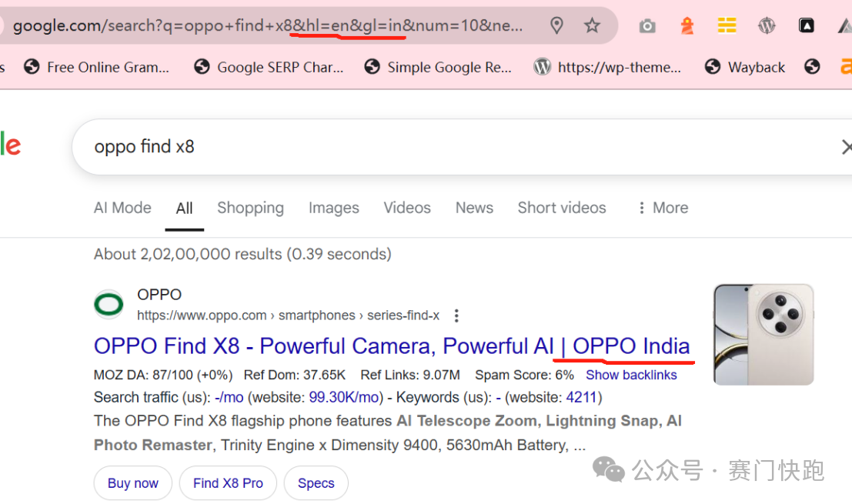The width and height of the screenshot is (852, 504).
Task: Clear the search query with the X
Action: click(x=846, y=147)
